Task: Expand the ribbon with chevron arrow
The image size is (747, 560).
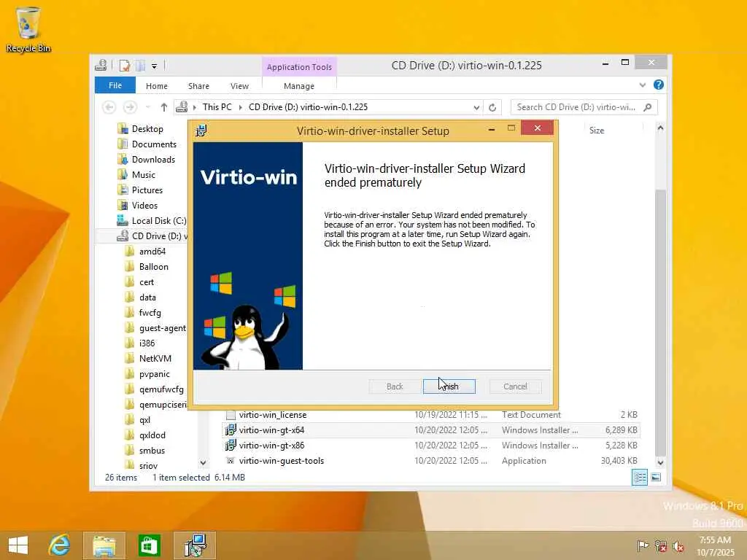Action: pos(643,85)
